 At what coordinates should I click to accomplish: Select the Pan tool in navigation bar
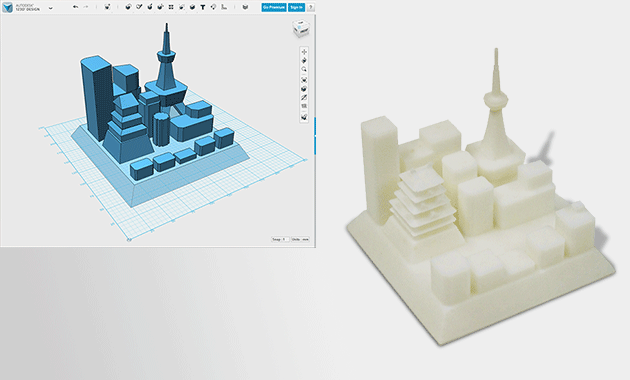coord(304,52)
